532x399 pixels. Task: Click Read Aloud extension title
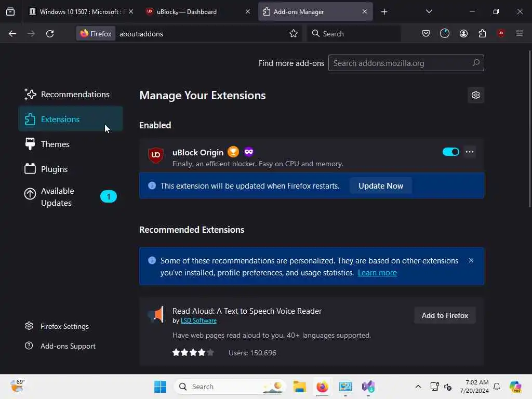click(x=247, y=311)
